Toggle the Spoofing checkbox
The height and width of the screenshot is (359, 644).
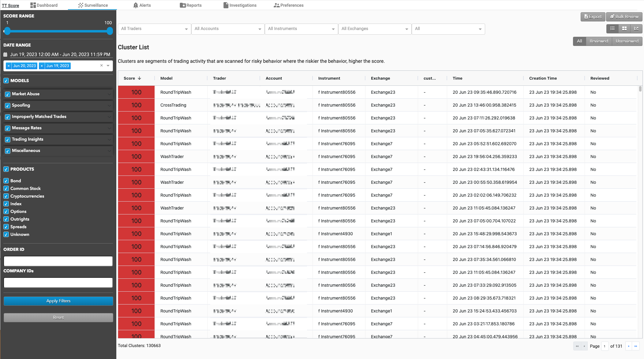(8, 106)
